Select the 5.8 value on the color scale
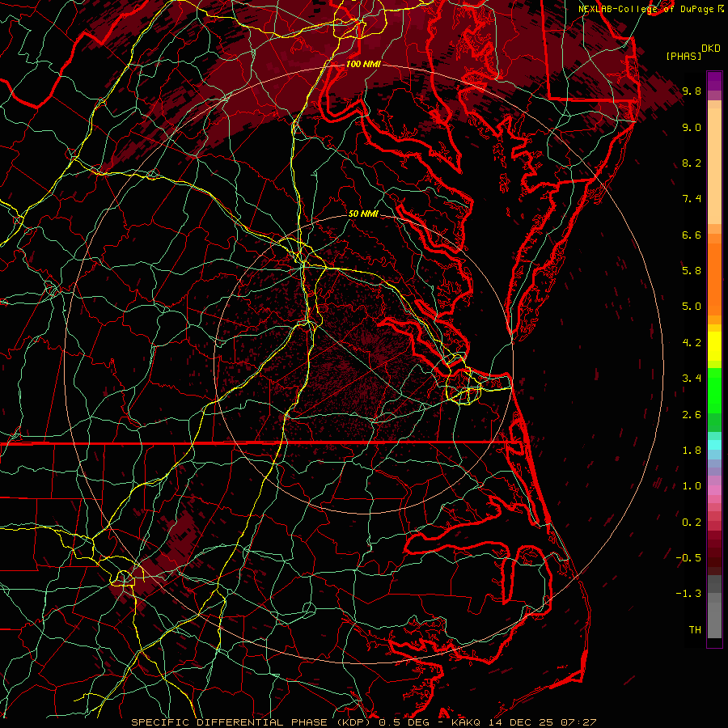Viewport: 728px width, 728px height. click(692, 271)
